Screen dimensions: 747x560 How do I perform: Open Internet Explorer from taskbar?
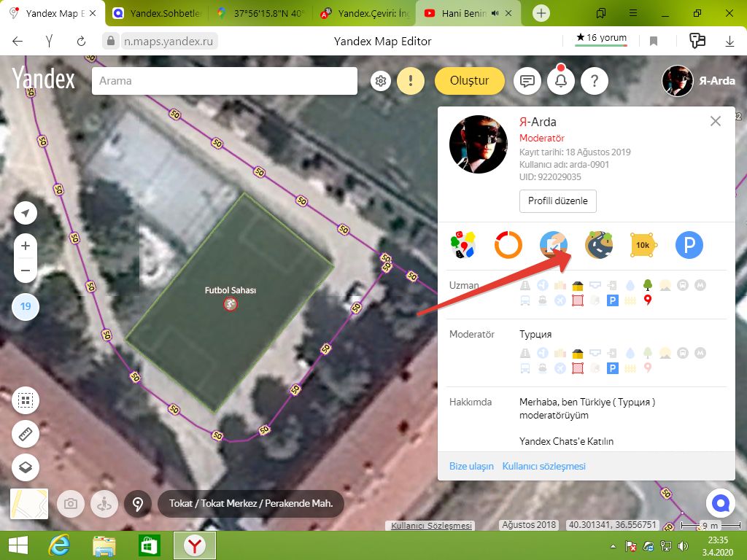(x=60, y=545)
